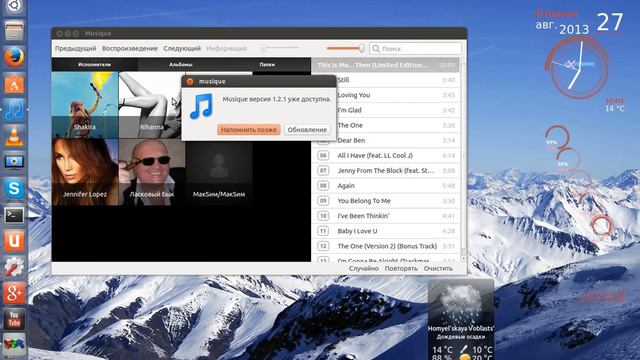Launch Skype from the dock
The width and height of the screenshot is (640, 360).
click(x=14, y=188)
